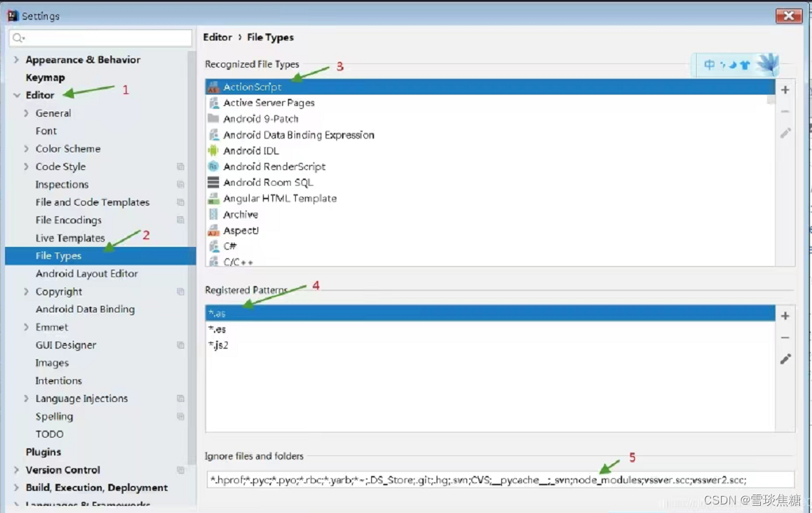This screenshot has width=812, height=513.
Task: Click the Android RenderScript icon
Action: pos(213,166)
